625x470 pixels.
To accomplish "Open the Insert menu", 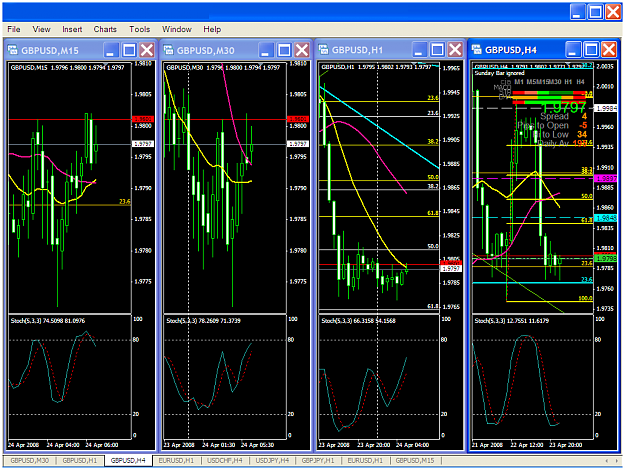I will [72, 29].
